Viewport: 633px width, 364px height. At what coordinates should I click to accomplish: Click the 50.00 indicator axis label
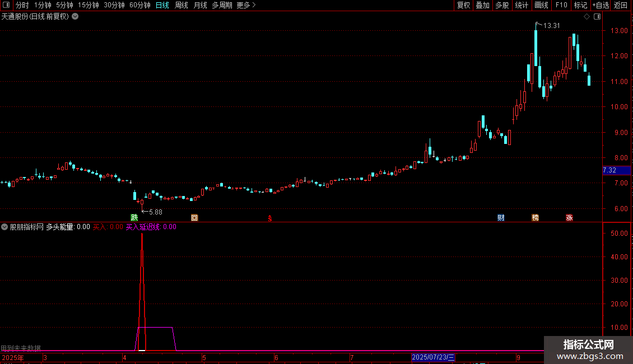pyautogui.click(x=619, y=234)
